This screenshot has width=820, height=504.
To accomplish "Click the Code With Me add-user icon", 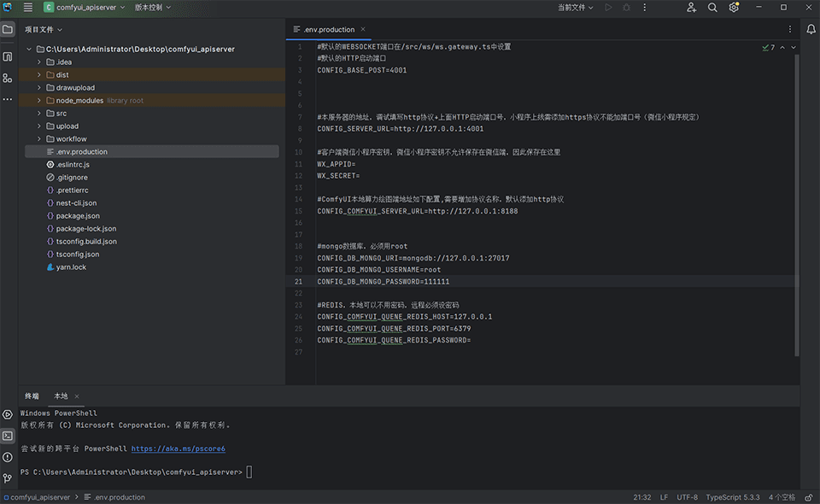I will point(691,8).
